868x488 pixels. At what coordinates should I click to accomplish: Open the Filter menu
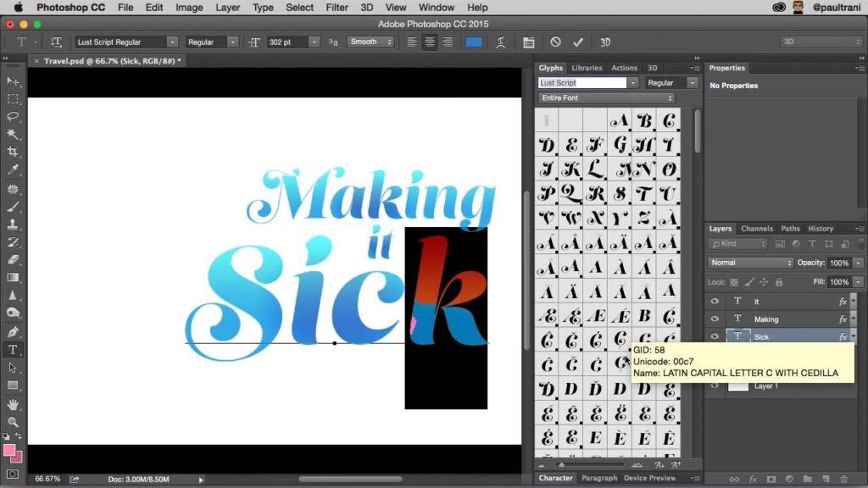(x=337, y=8)
